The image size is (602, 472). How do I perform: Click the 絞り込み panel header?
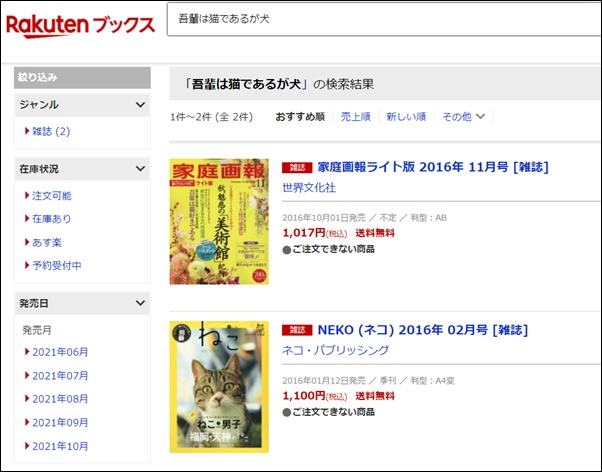coord(82,78)
